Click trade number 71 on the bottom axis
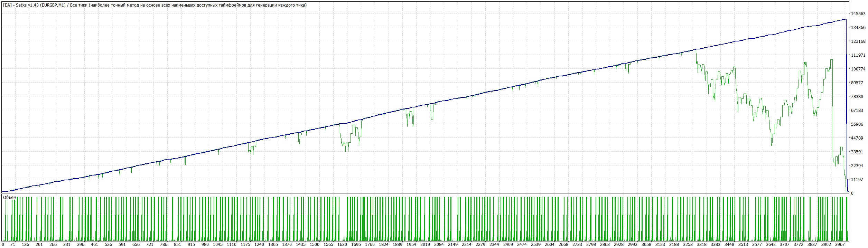The height and width of the screenshot is (248, 868). coord(13,245)
